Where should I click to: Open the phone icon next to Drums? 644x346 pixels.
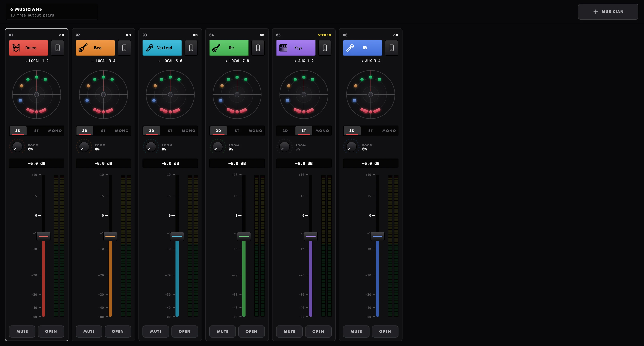pos(58,48)
